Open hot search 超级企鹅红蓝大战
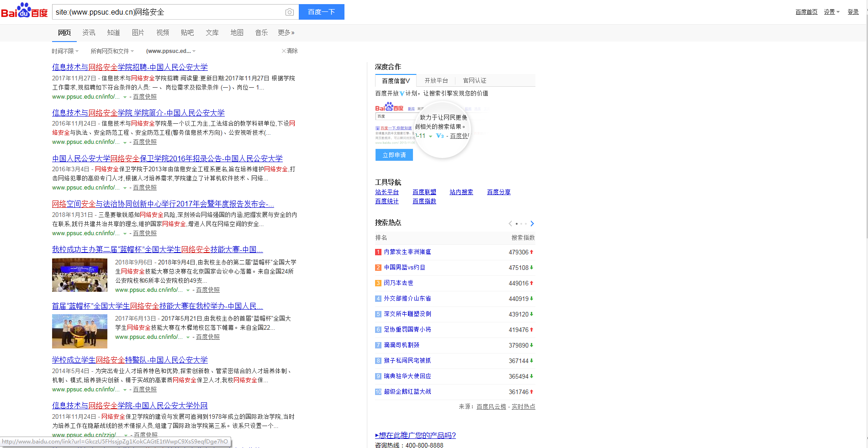 [408, 392]
